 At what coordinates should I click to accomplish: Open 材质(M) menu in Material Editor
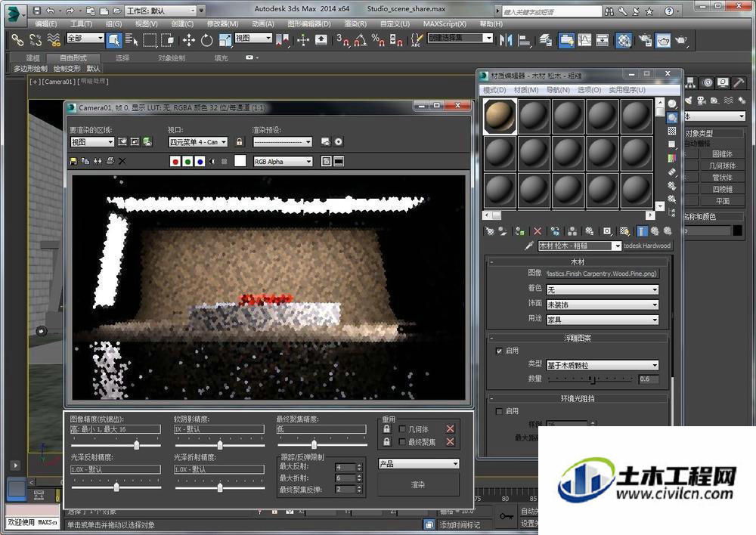tap(526, 90)
